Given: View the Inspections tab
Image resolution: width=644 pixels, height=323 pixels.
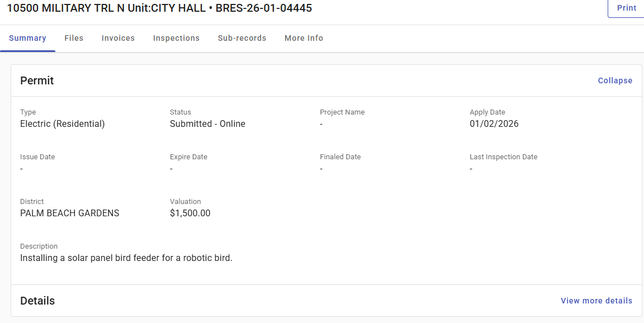Looking at the screenshot, I should coord(176,38).
